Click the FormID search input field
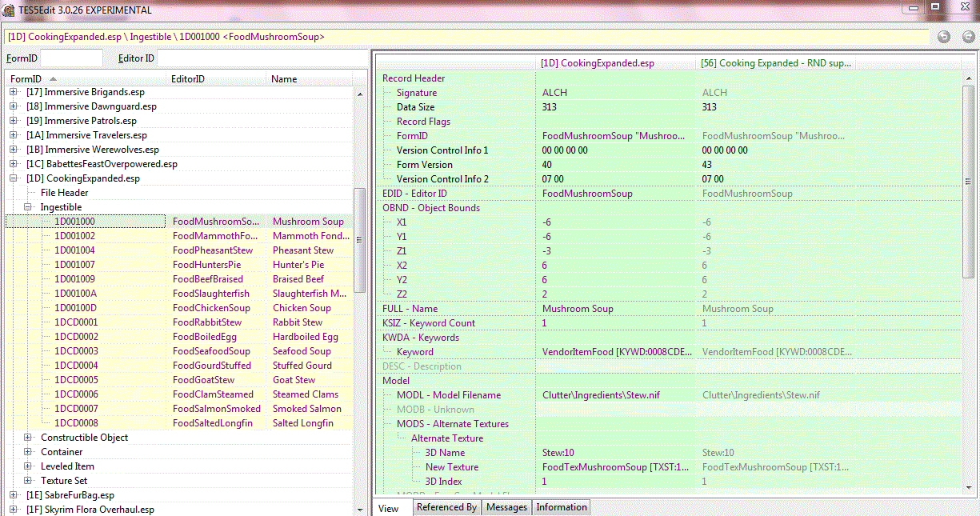This screenshot has height=516, width=980. [71, 58]
